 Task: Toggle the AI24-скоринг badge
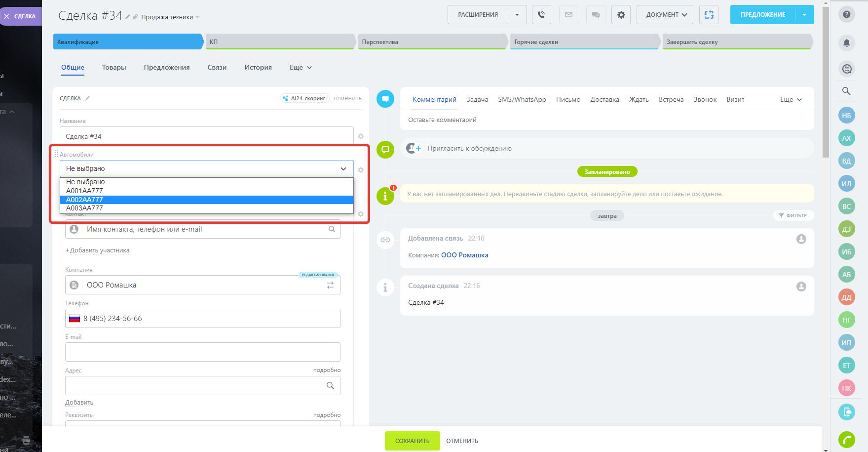pos(305,98)
